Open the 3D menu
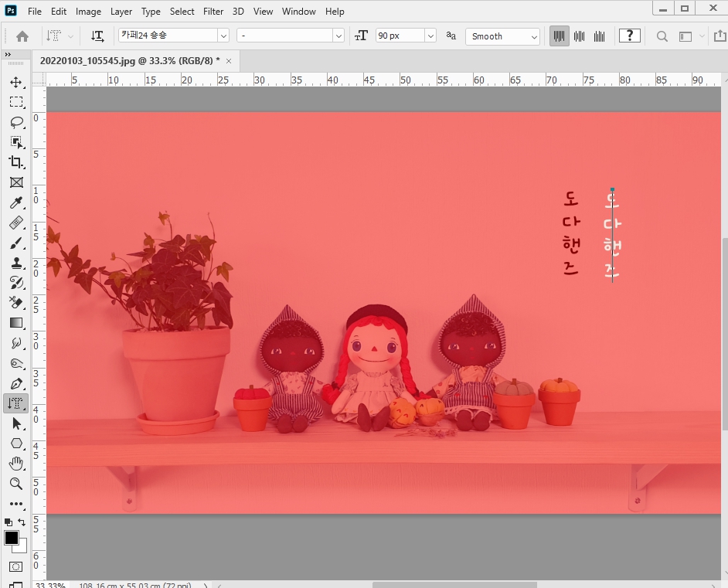The image size is (728, 588). 238,12
